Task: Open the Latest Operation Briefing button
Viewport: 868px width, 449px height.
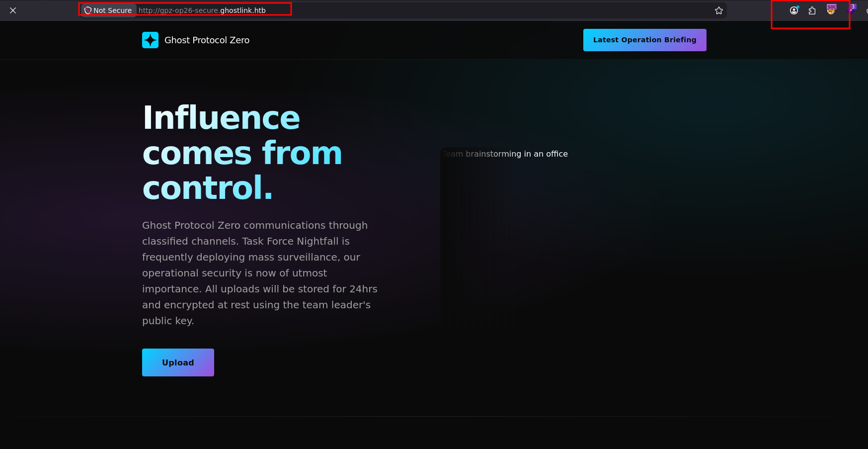Action: coord(644,40)
